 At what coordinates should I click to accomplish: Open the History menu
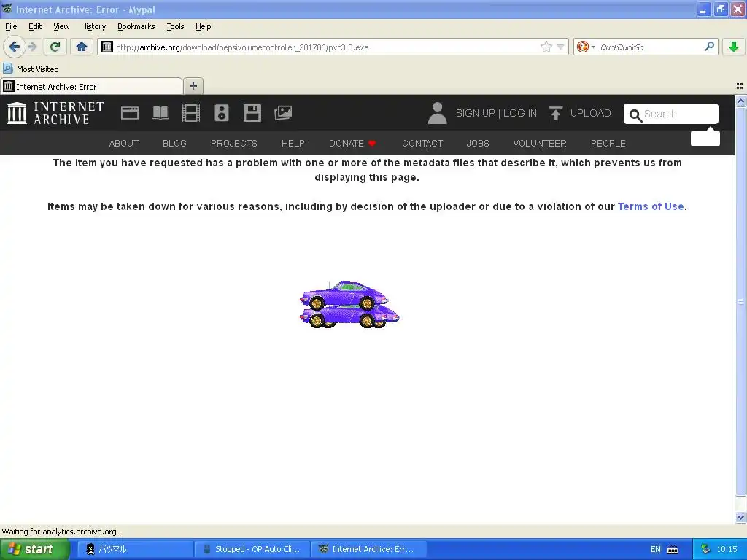tap(93, 26)
